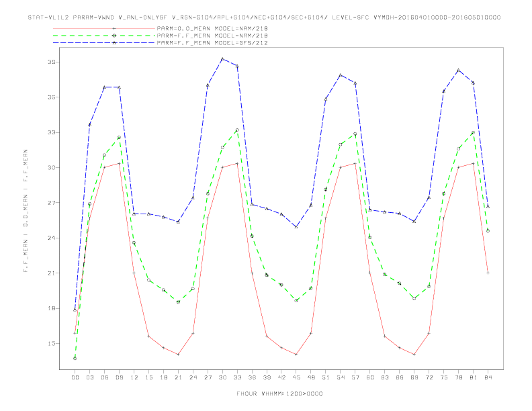
Task: Click y-axis tick value 24
Action: tap(51, 238)
